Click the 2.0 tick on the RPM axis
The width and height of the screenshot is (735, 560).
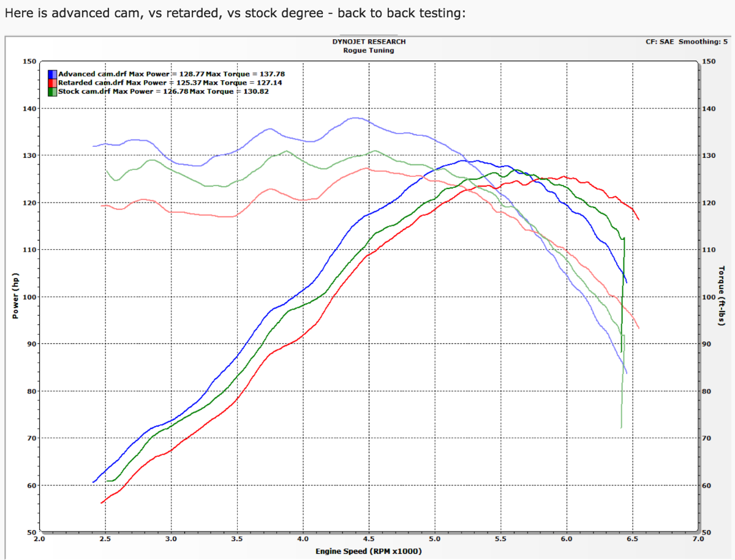[x=39, y=540]
